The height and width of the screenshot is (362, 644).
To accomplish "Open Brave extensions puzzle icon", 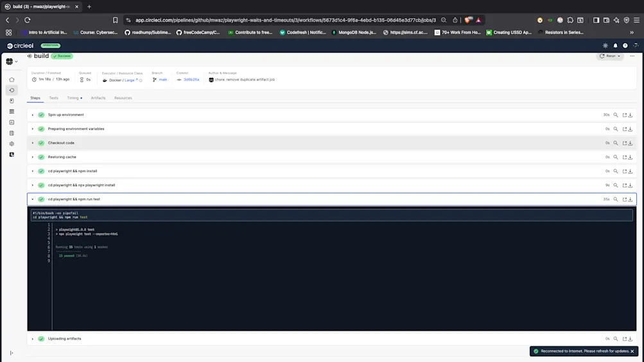I will [570, 20].
